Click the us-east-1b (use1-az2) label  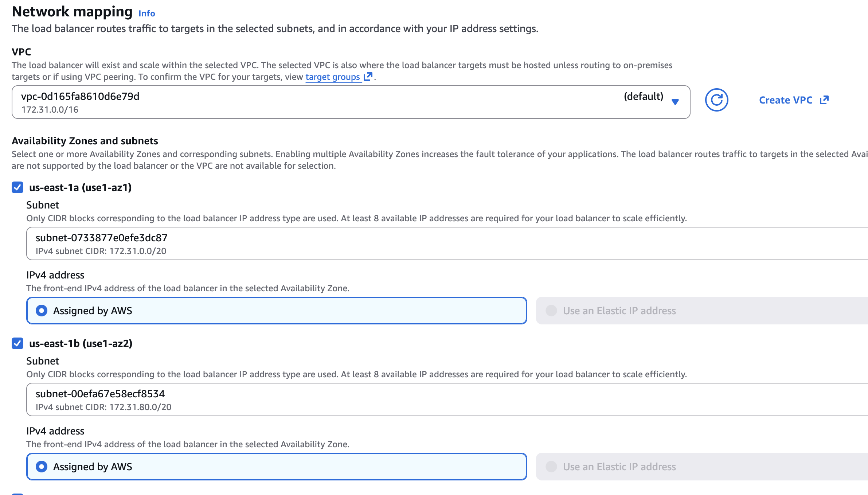click(81, 343)
